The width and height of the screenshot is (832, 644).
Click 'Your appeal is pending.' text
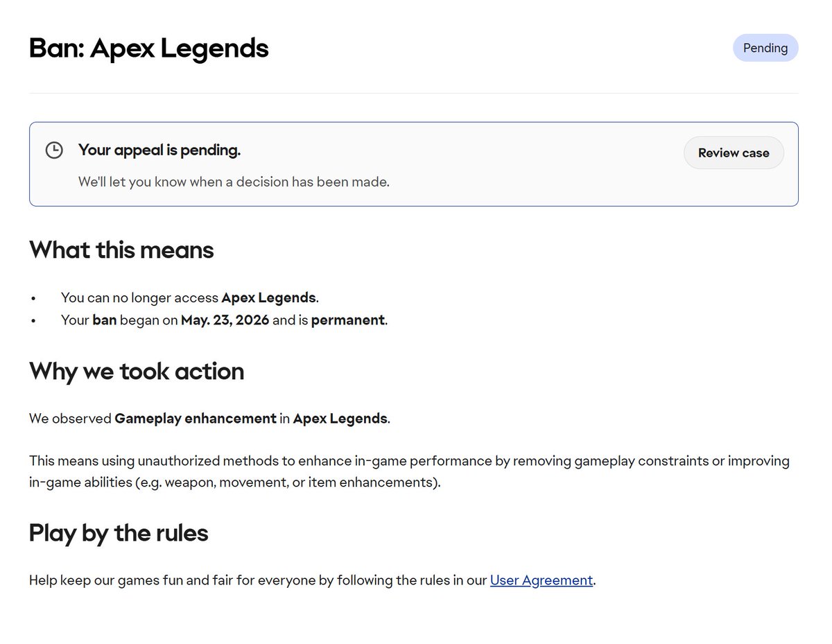(159, 150)
